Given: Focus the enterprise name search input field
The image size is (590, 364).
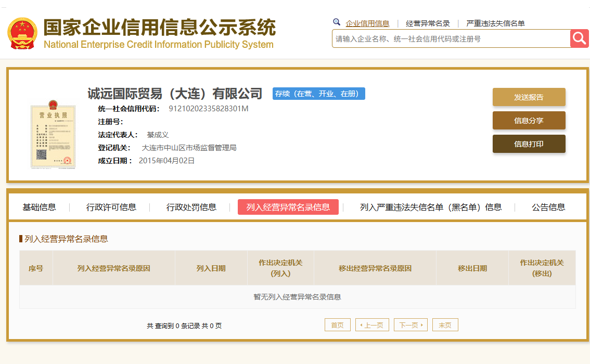Looking at the screenshot, I should click(x=451, y=38).
